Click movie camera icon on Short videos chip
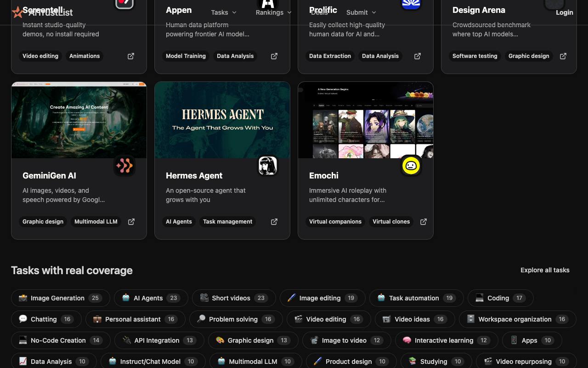Screen dimensions: 588x368 point(204,298)
